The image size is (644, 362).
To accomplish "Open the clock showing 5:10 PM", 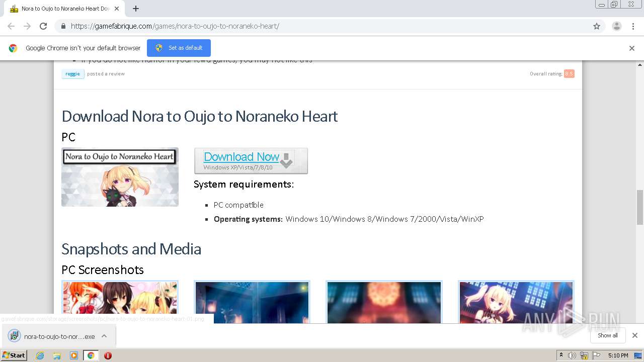I will [x=618, y=355].
